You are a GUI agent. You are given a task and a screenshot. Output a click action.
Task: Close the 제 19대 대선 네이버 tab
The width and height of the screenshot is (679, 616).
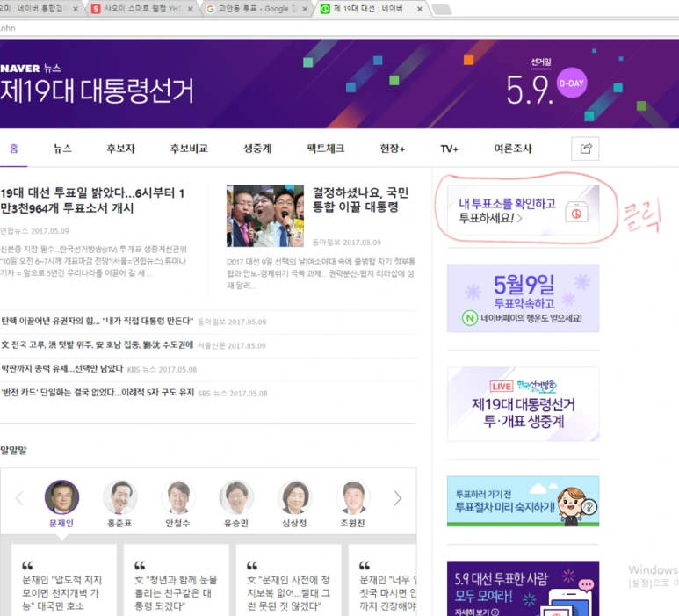[419, 9]
